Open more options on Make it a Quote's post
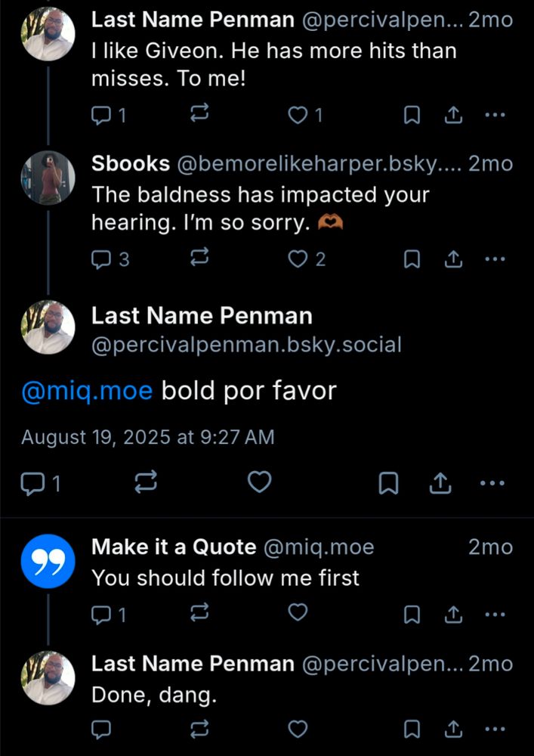The image size is (534, 756). (495, 614)
